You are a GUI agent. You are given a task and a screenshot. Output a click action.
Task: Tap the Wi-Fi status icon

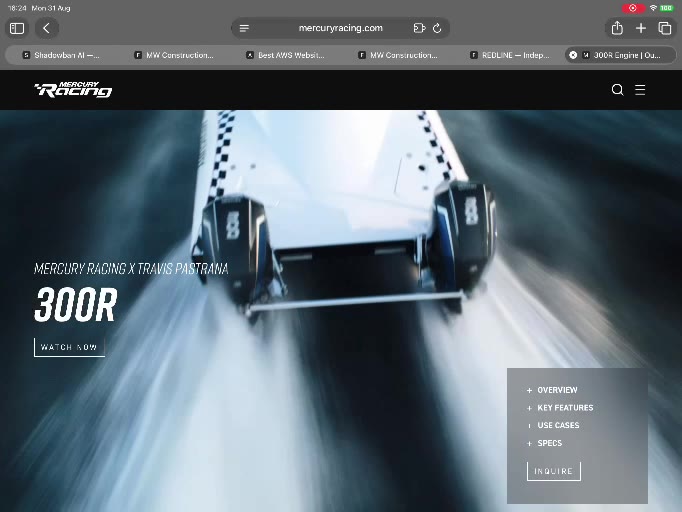coord(653,8)
